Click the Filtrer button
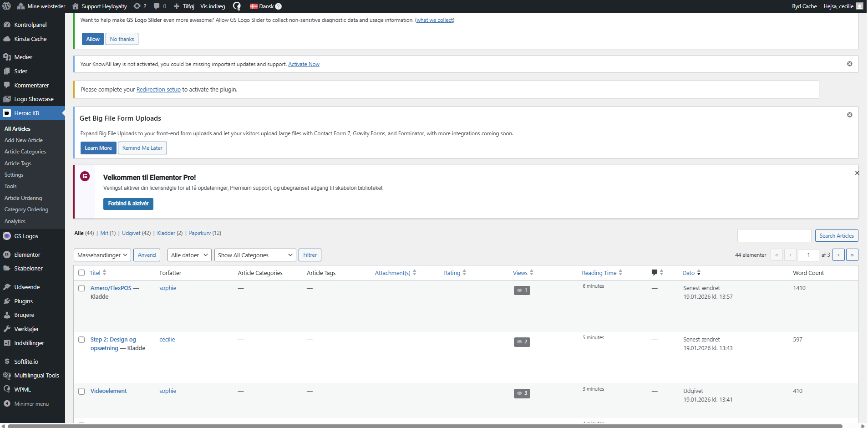 (310, 255)
